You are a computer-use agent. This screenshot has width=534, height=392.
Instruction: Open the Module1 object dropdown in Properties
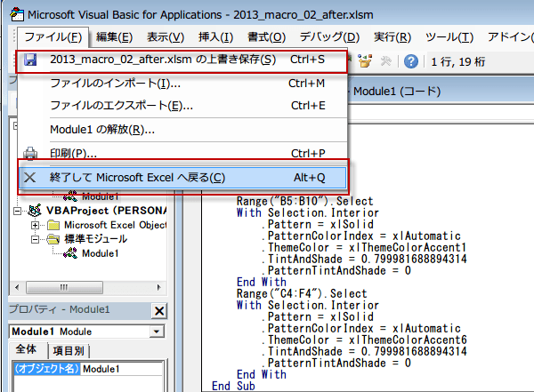[x=157, y=332]
